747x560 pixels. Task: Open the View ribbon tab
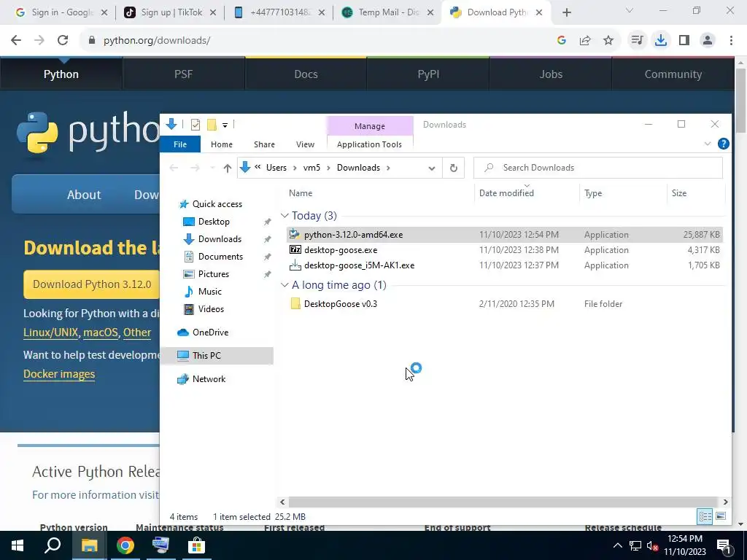tap(305, 144)
